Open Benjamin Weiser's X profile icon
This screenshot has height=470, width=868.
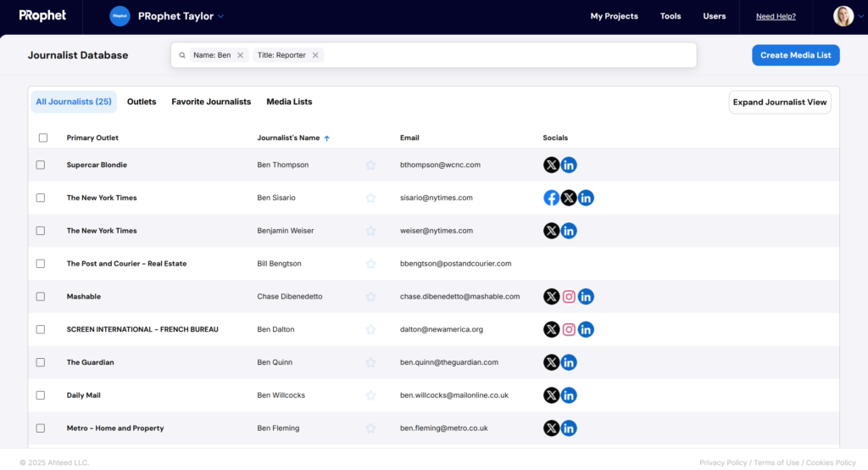tap(551, 231)
